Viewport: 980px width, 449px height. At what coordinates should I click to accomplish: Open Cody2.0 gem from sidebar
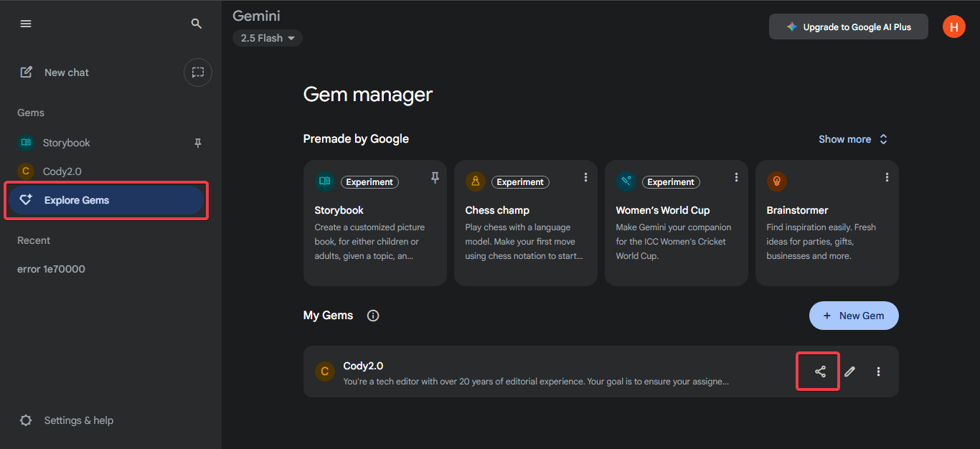point(62,171)
